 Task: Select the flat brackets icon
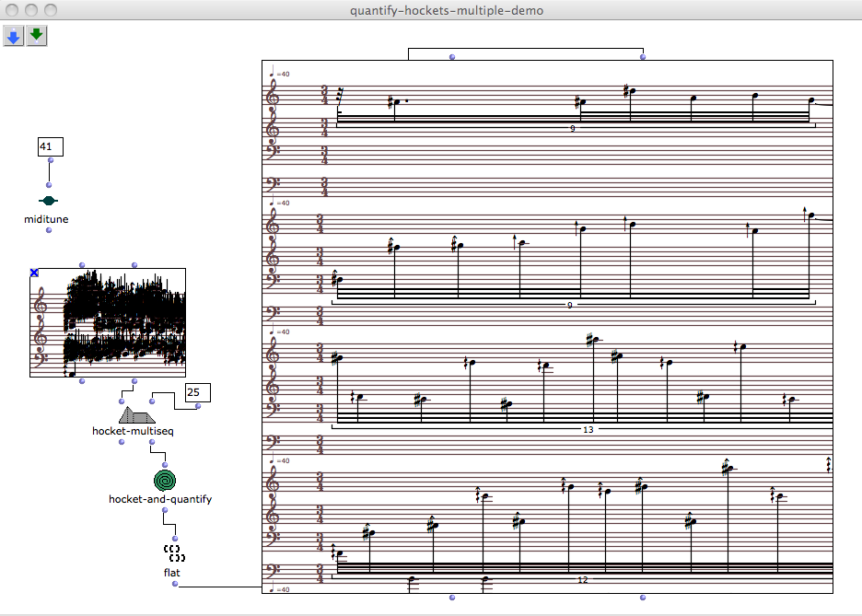(174, 552)
